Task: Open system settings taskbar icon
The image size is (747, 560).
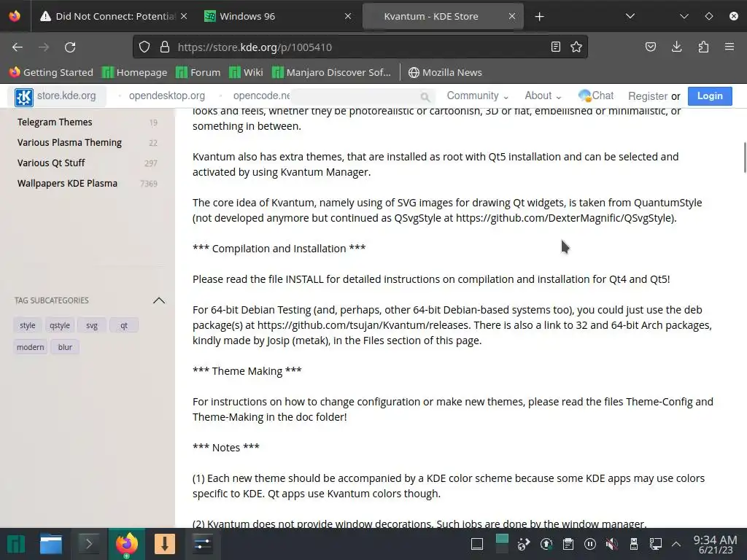Action: (202, 544)
